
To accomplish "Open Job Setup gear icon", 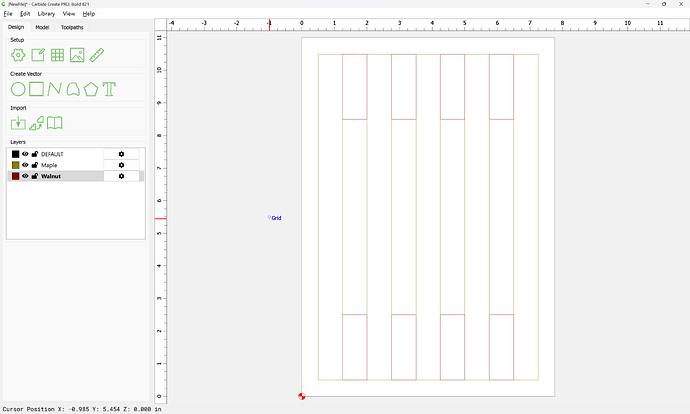I will [x=18, y=56].
